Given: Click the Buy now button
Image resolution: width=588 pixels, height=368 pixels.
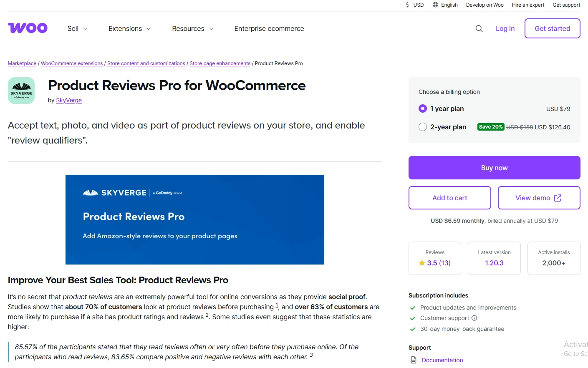Looking at the screenshot, I should pyautogui.click(x=494, y=167).
